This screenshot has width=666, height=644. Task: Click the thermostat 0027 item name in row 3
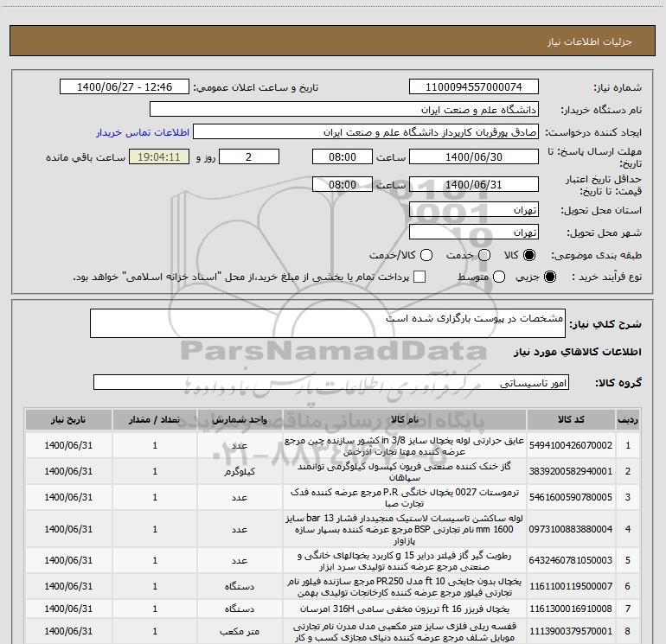[x=405, y=498]
